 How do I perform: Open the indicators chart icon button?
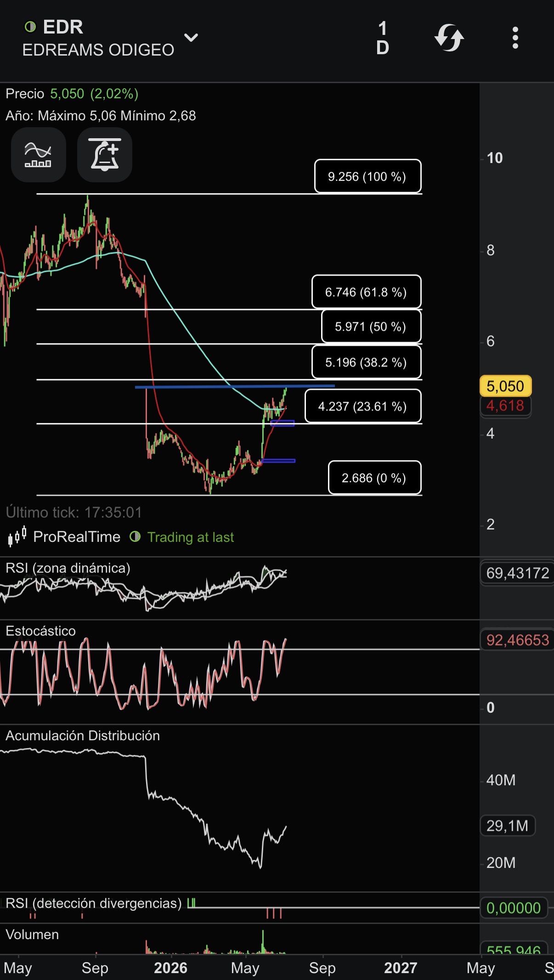pos(39,155)
